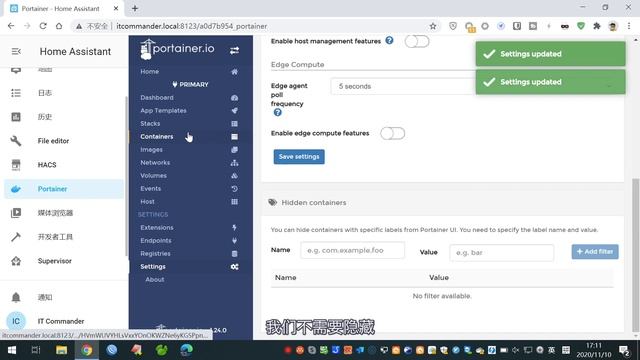Click the Endpoints plug icon
The width and height of the screenshot is (640, 360).
click(x=234, y=241)
